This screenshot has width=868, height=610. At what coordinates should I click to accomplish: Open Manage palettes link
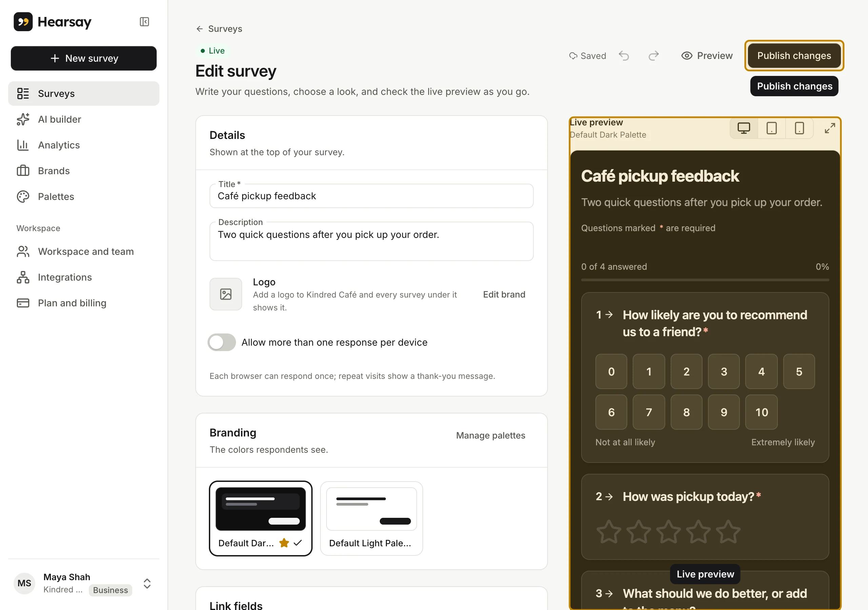click(x=490, y=435)
